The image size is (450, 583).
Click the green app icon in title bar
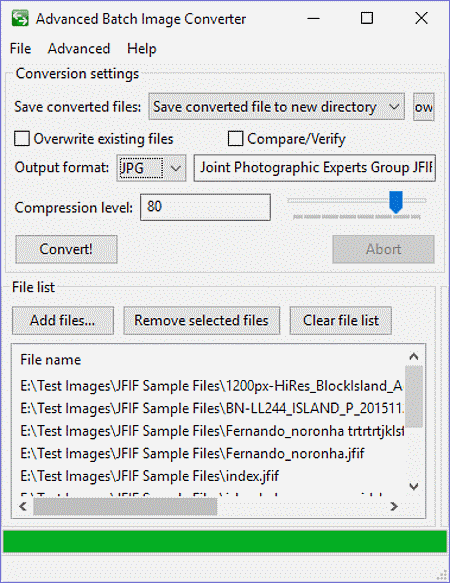(20, 18)
